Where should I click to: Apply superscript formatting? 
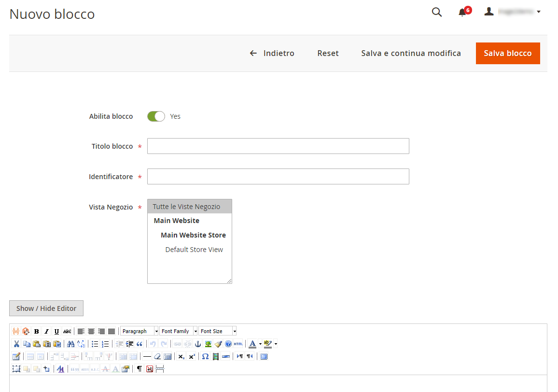pyautogui.click(x=192, y=356)
